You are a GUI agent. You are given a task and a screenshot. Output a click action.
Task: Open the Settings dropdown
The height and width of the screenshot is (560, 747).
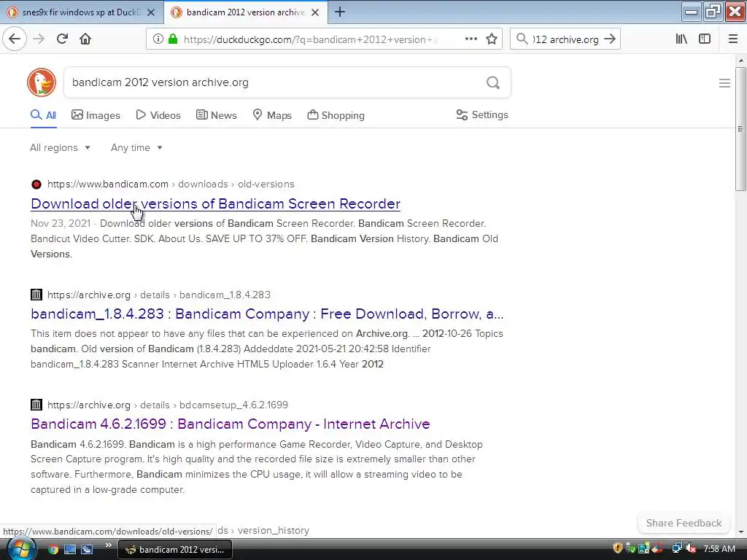point(482,114)
